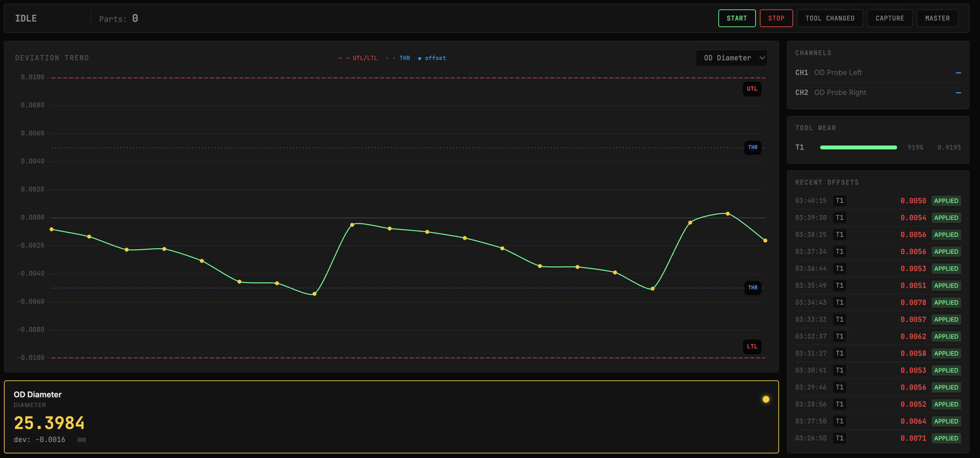The height and width of the screenshot is (458, 980).
Task: Click the MASTER button
Action: [937, 18]
